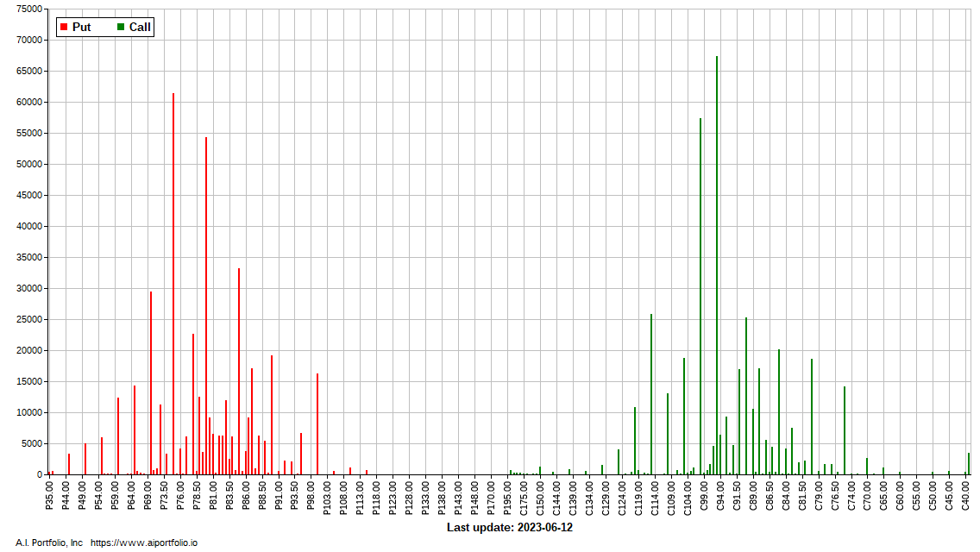Click the second-tallest red Put bar near 54000
The width and height of the screenshot is (980, 552).
tap(206, 305)
